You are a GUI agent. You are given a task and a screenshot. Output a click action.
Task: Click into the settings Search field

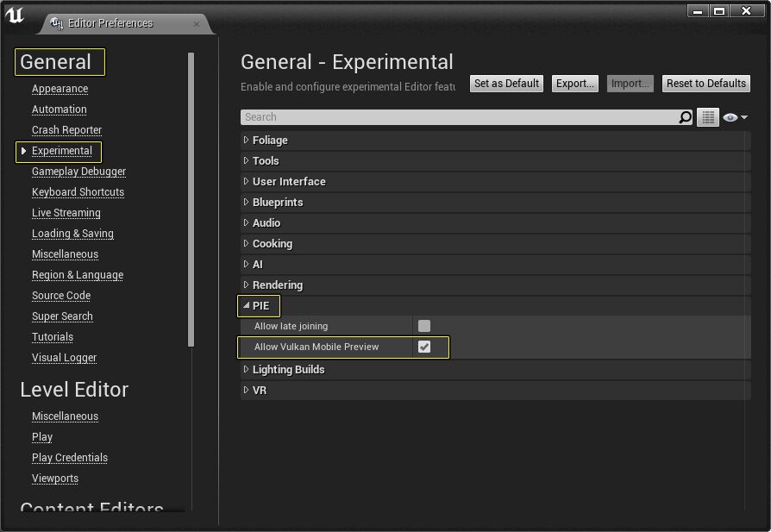(x=457, y=117)
